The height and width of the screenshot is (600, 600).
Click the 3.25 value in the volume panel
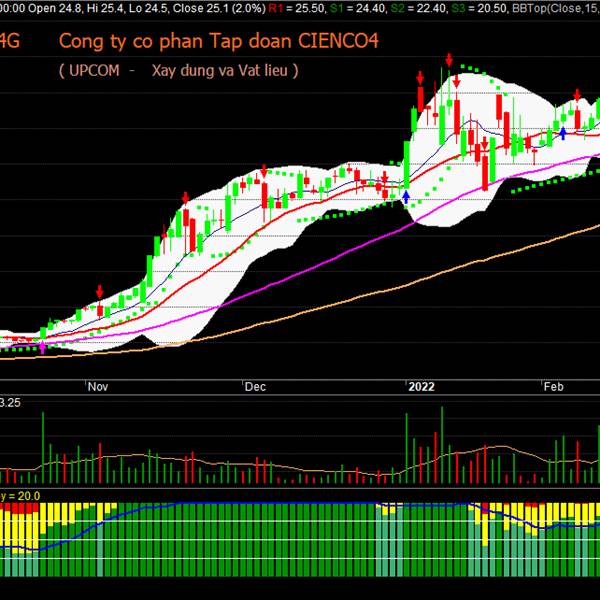10,403
